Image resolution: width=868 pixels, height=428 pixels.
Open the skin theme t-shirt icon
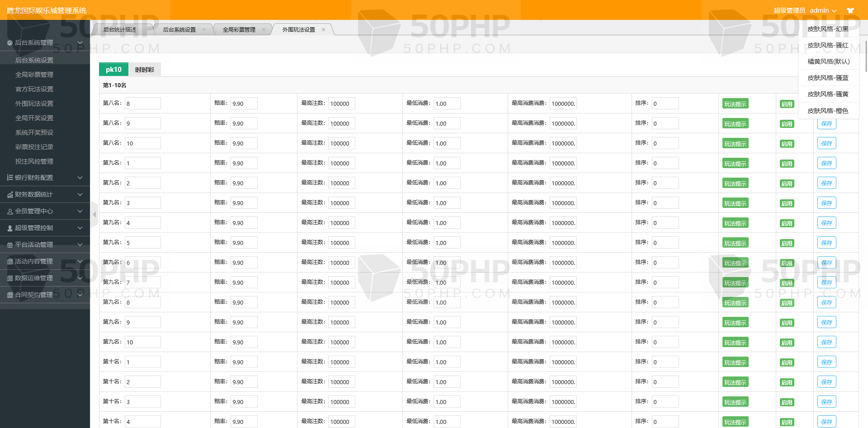pyautogui.click(x=850, y=10)
